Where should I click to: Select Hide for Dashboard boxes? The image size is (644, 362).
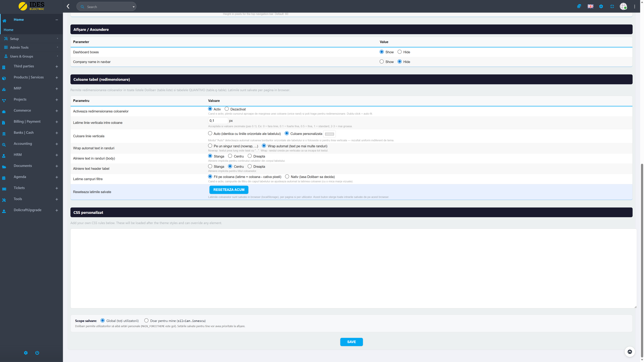[x=399, y=52]
